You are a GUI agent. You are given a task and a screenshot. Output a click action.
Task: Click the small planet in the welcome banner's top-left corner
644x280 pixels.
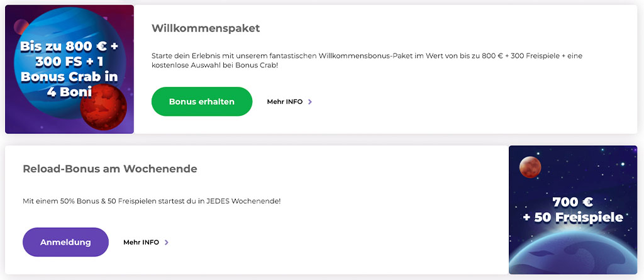click(19, 26)
